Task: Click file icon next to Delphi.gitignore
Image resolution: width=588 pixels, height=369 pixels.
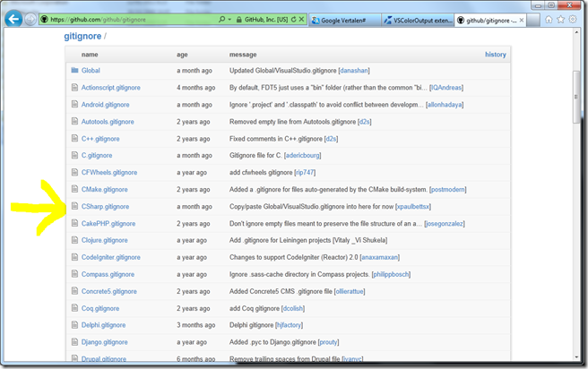Action: 74,325
